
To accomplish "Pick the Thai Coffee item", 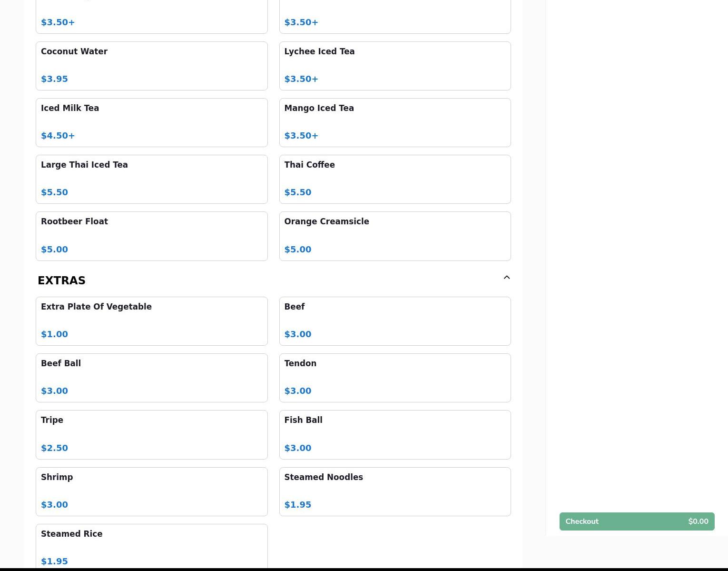I will coord(394,179).
